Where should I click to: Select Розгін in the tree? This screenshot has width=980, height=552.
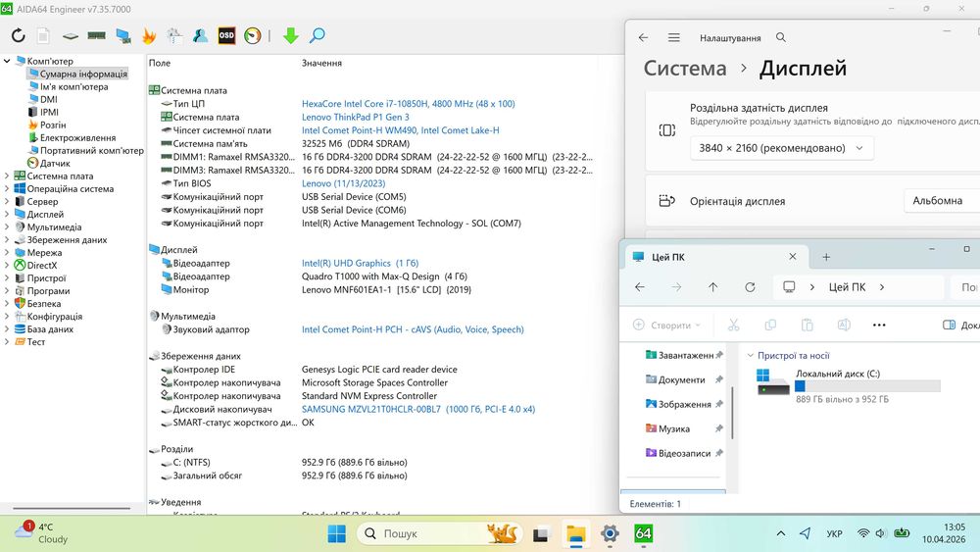[53, 125]
